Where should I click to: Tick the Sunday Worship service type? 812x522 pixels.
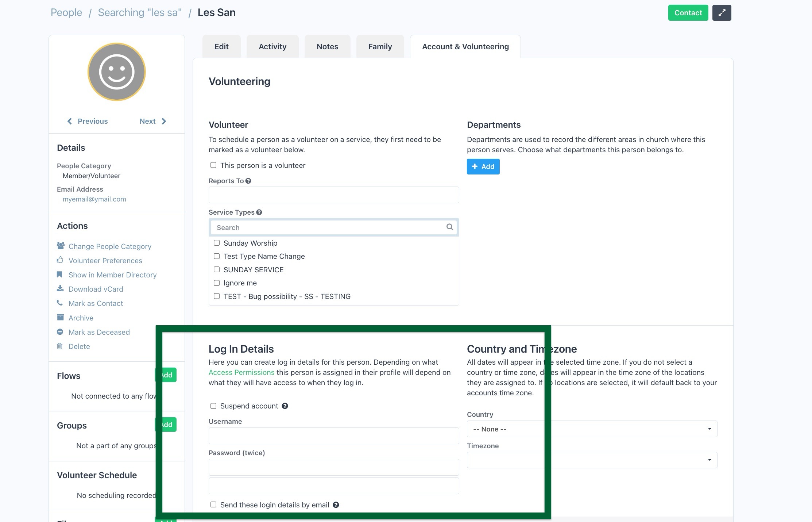click(x=217, y=243)
